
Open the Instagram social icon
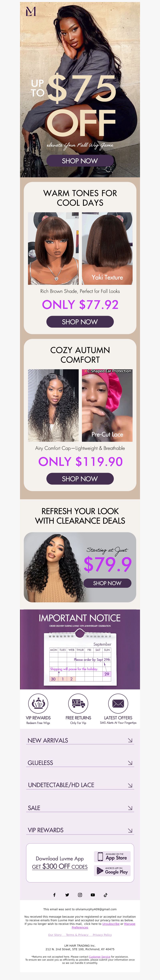coord(80,895)
